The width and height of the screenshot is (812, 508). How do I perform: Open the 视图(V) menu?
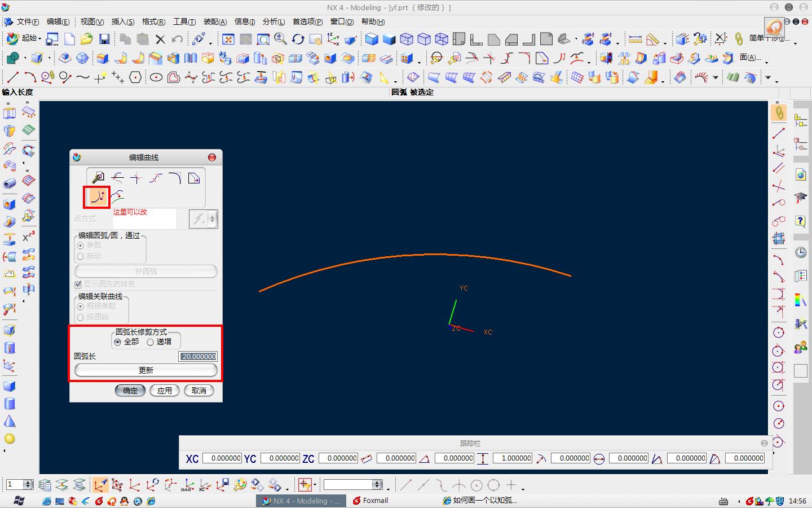(x=92, y=22)
